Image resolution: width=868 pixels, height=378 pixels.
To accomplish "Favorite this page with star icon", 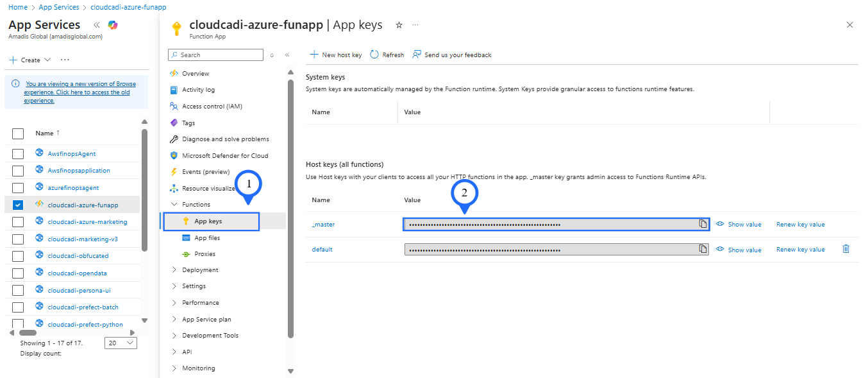I will click(x=399, y=25).
